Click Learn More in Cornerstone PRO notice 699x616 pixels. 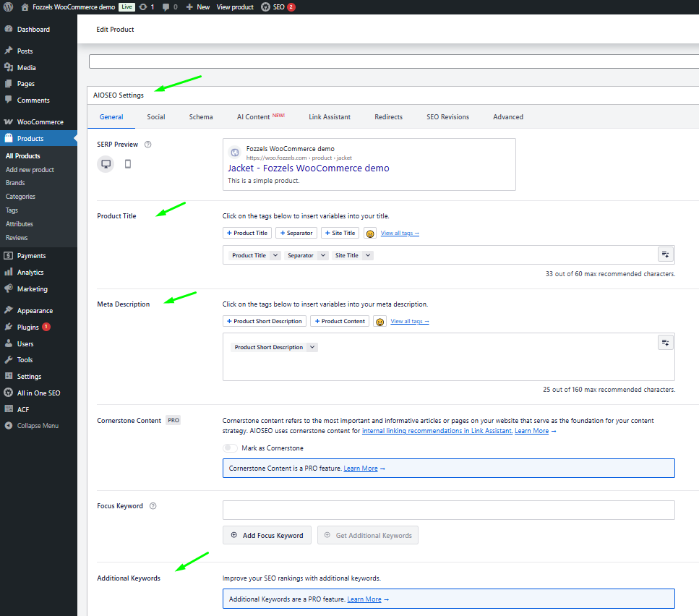(x=361, y=469)
